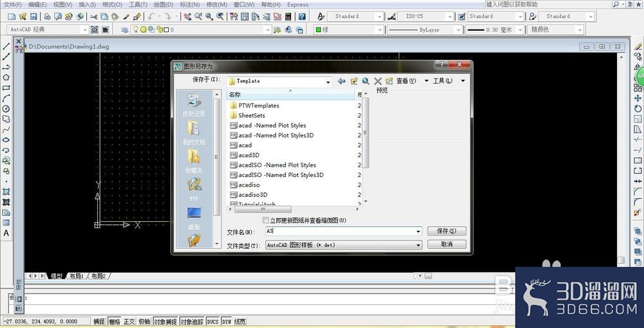Open the Express menu
Viewport: 644px width, 328px height.
[298, 5]
